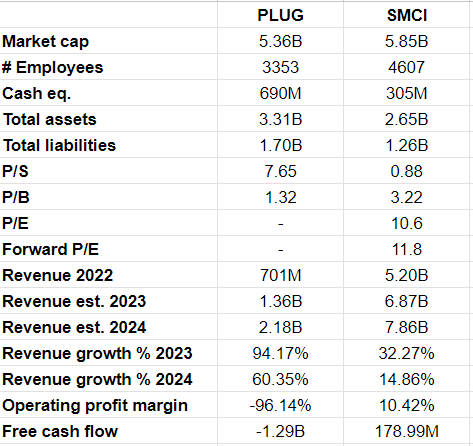The height and width of the screenshot is (446, 473).
Task: Click the Market cap row label
Action: pos(109,41)
